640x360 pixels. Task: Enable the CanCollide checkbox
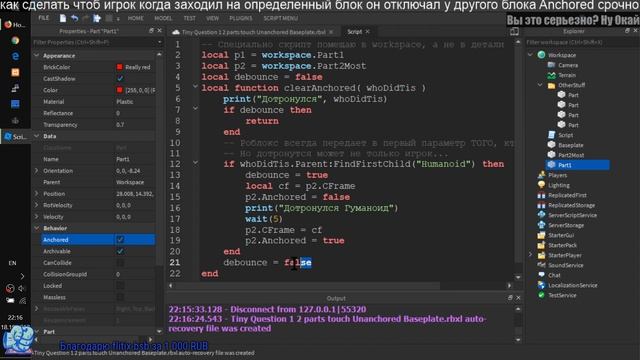(x=120, y=263)
